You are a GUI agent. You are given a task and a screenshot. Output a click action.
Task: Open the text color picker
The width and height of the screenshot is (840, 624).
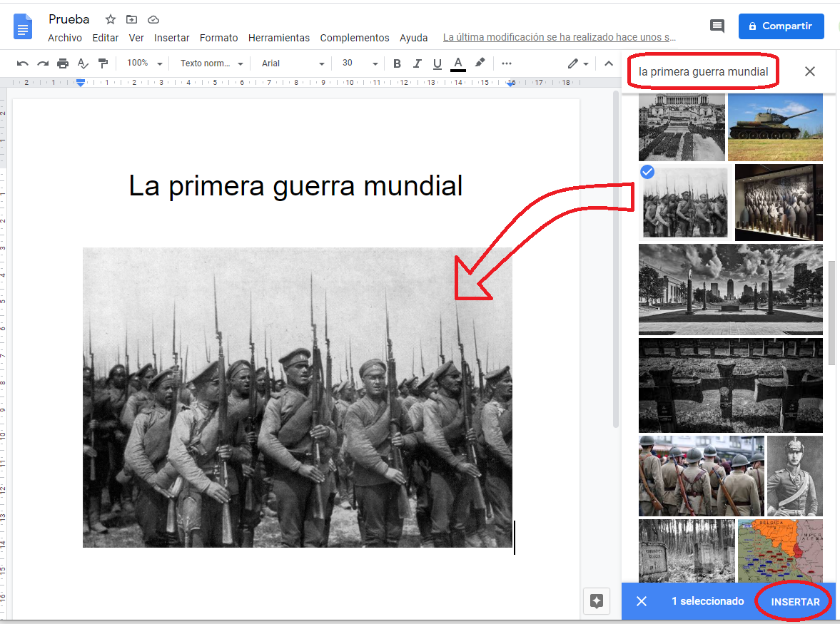click(458, 63)
